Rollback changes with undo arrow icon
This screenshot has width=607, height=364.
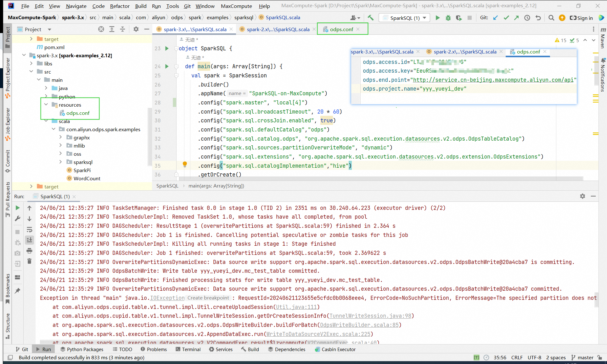click(x=538, y=18)
